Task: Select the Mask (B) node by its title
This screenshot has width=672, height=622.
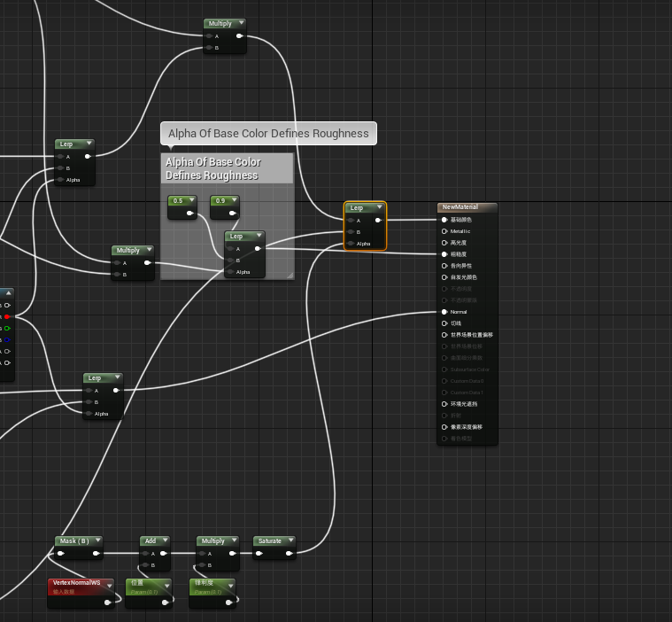Action: [x=74, y=540]
